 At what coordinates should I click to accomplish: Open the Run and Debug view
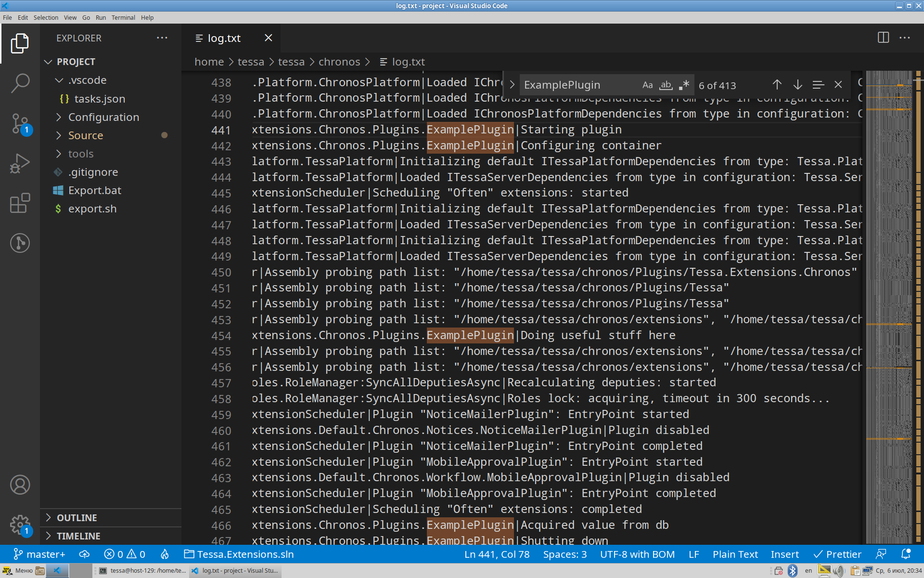(x=20, y=163)
